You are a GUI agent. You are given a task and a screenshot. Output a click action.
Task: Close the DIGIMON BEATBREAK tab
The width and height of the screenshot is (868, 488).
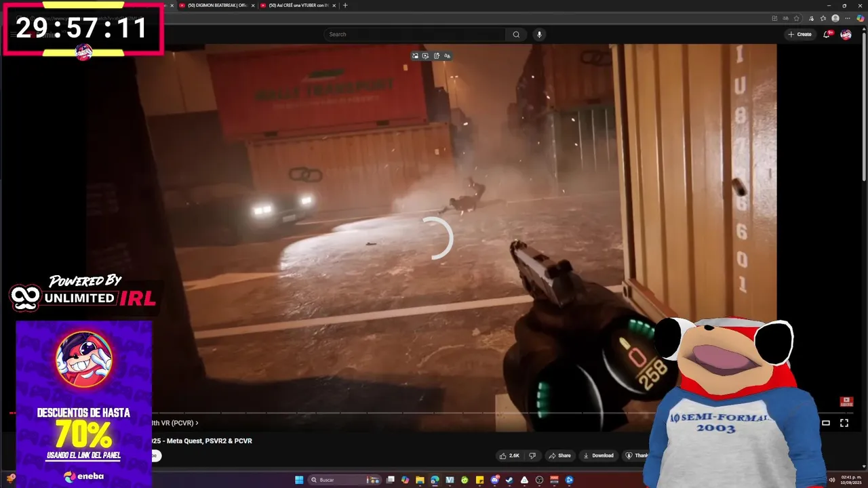[253, 5]
